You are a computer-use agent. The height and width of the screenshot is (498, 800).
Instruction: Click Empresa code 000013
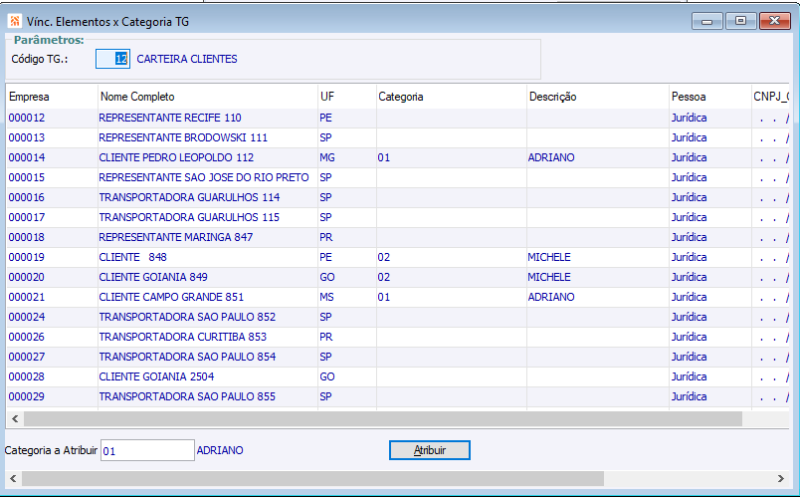27,138
